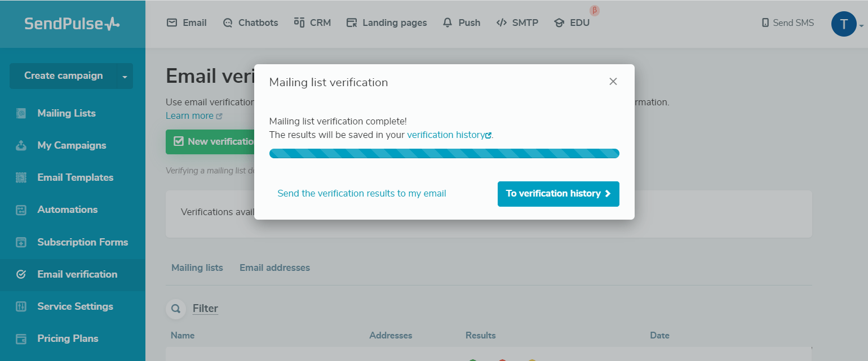Image resolution: width=868 pixels, height=361 pixels.
Task: Go to verification history button
Action: tap(558, 194)
